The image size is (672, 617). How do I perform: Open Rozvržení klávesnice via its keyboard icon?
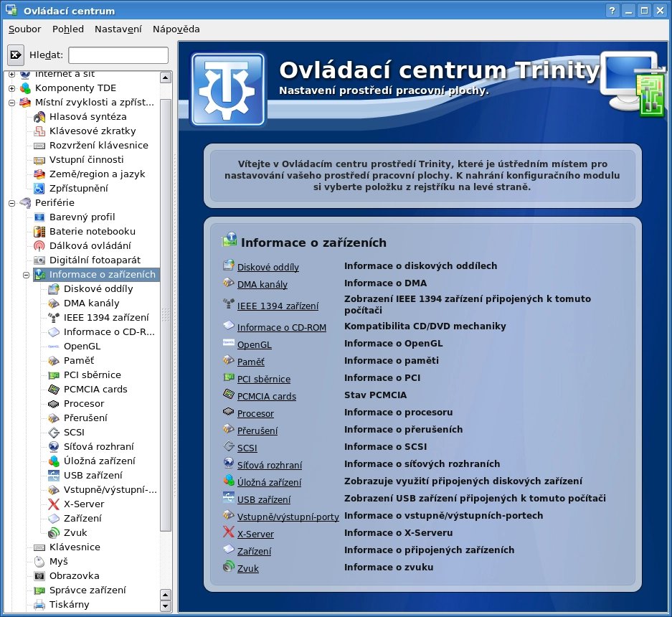point(39,146)
